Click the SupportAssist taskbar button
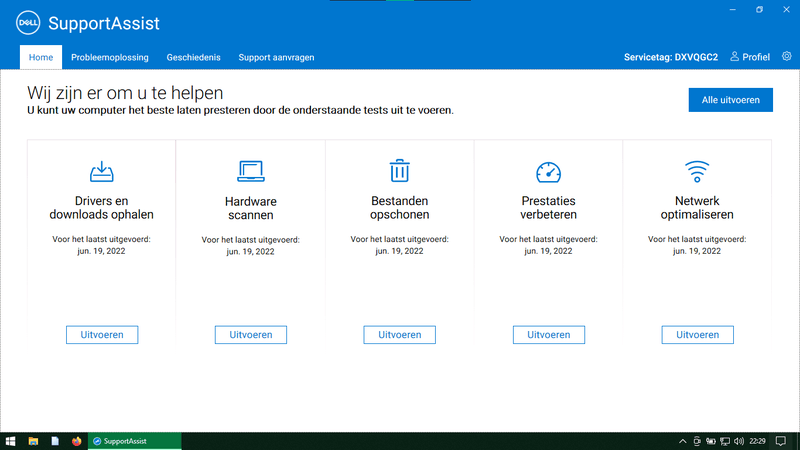The height and width of the screenshot is (450, 800). pos(135,441)
